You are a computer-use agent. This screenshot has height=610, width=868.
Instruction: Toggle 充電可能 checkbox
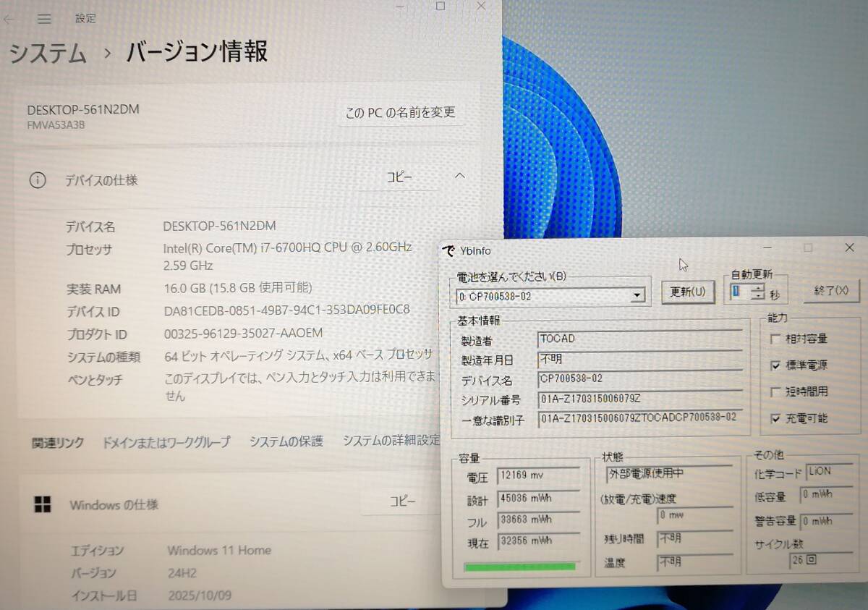tap(776, 418)
